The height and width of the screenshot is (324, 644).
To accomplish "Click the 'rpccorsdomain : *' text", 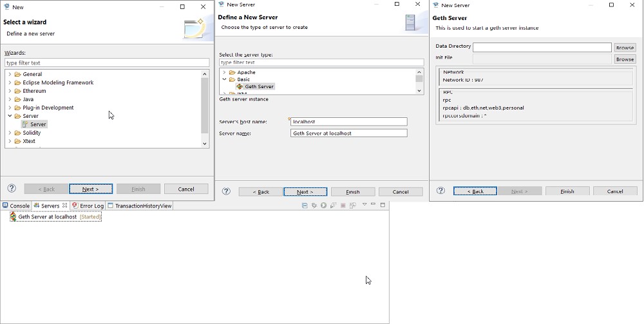I will [464, 116].
